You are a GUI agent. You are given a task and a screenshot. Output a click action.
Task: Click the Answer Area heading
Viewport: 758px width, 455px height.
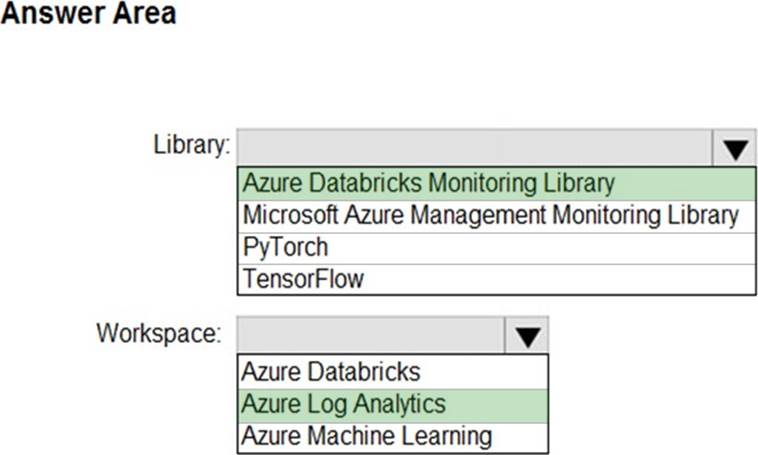(x=89, y=15)
